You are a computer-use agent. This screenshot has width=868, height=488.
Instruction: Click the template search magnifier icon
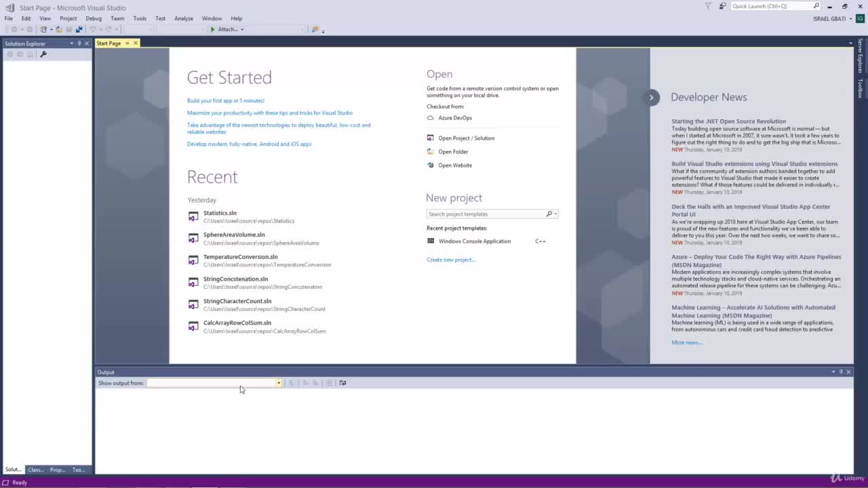click(x=549, y=214)
